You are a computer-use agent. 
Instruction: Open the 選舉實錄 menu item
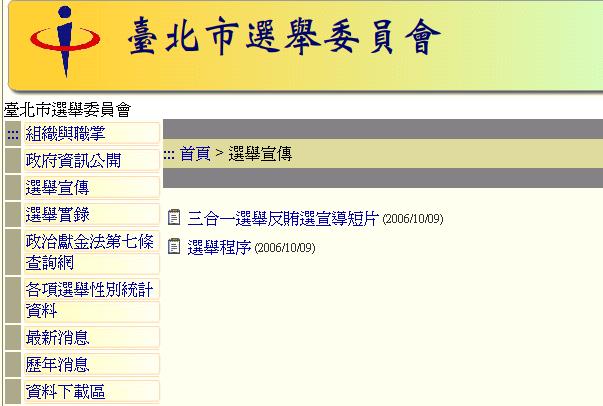tap(57, 215)
